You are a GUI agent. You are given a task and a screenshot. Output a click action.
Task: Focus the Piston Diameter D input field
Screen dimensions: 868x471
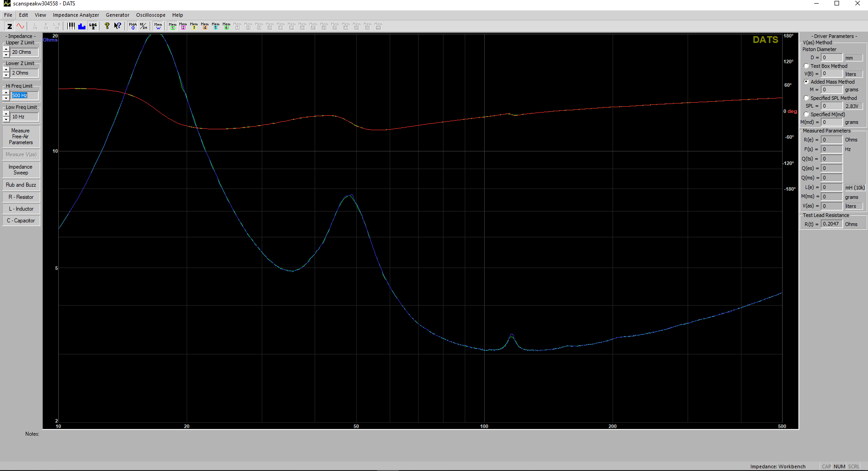832,57
